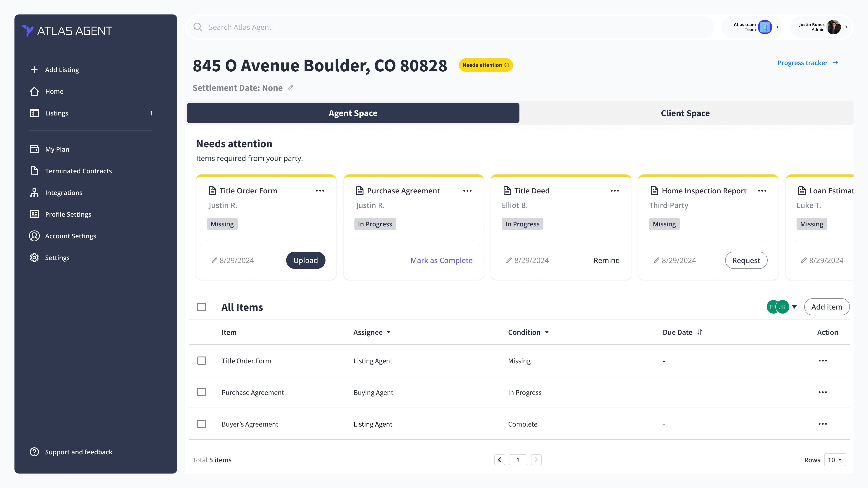Toggle the All Items select-all checkbox
The image size is (868, 488).
[x=201, y=307]
